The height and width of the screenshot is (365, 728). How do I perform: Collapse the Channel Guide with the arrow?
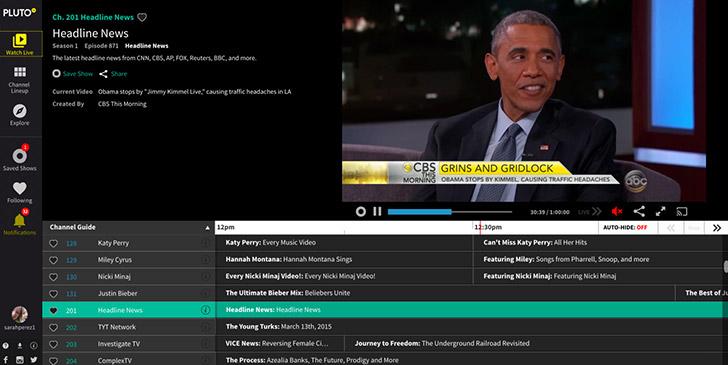pos(208,228)
